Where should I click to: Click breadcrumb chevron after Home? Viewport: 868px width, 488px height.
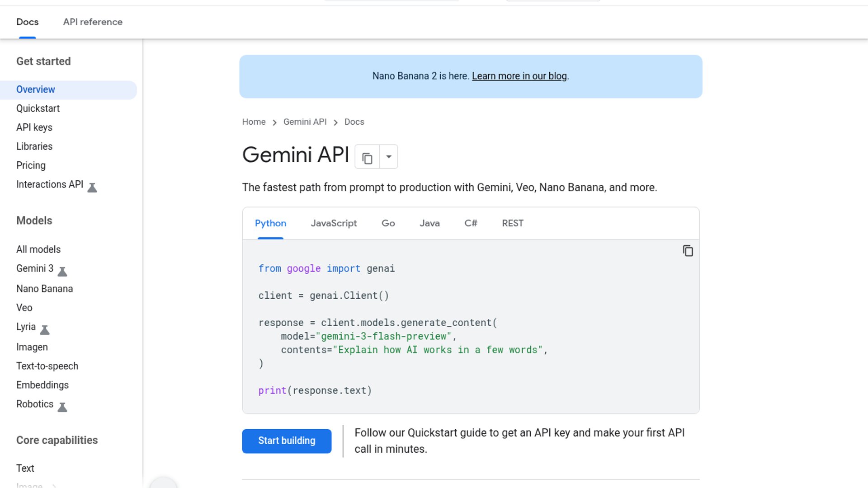tap(274, 122)
